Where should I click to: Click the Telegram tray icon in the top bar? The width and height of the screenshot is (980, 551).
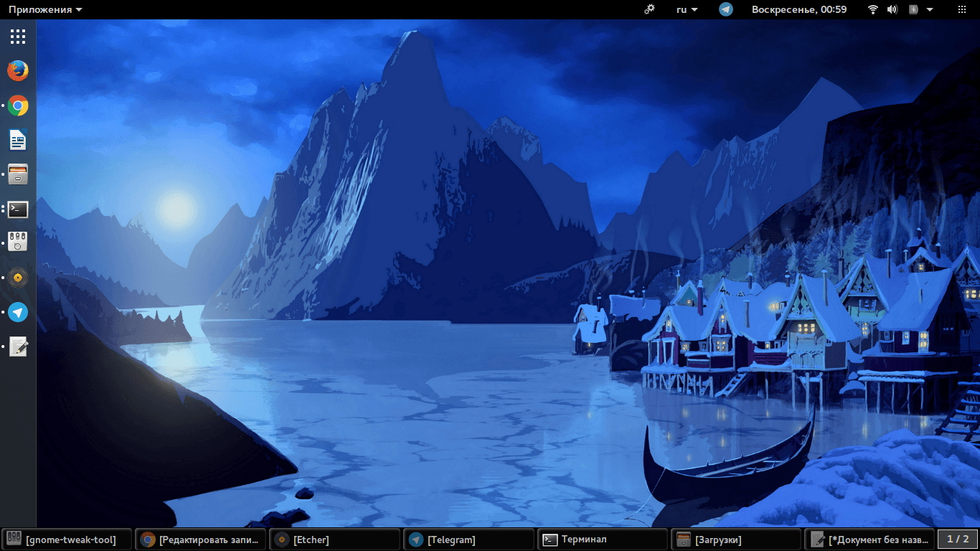tap(726, 9)
